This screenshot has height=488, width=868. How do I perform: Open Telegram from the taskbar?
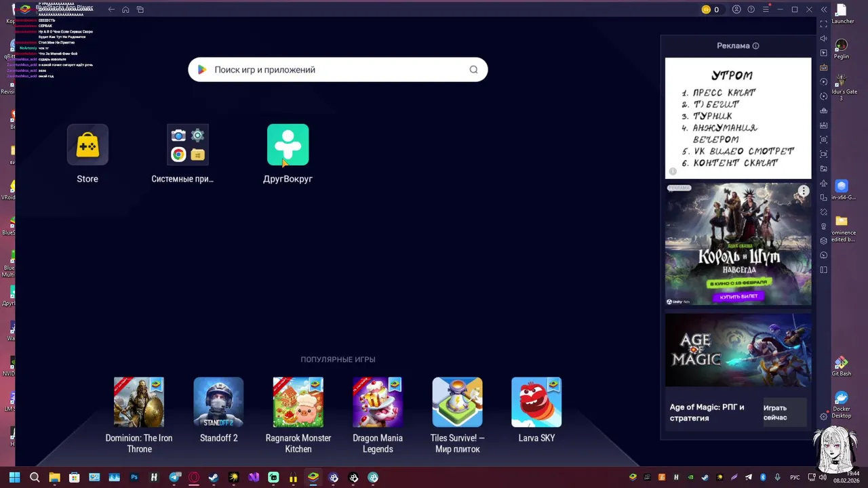coord(174,477)
